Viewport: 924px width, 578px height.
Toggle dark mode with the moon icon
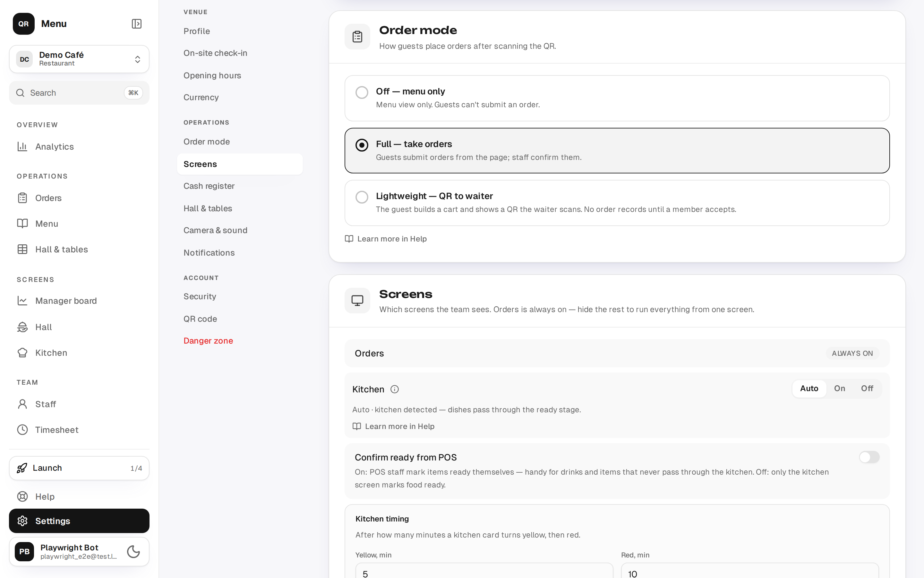point(133,551)
